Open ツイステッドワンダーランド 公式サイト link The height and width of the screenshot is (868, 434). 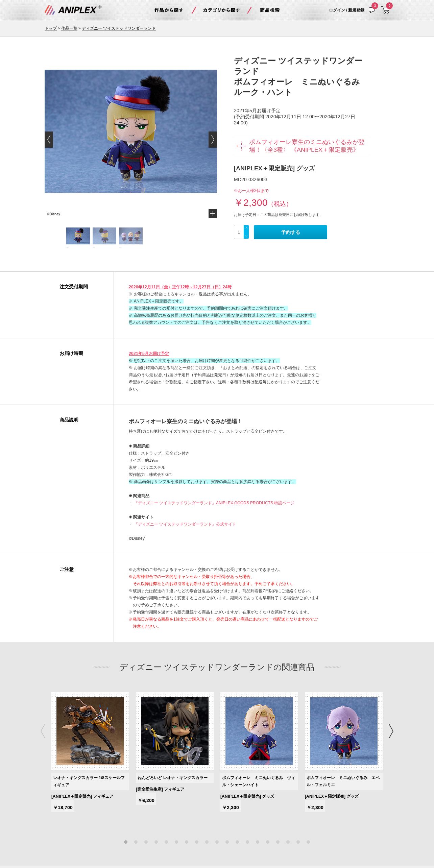(185, 524)
